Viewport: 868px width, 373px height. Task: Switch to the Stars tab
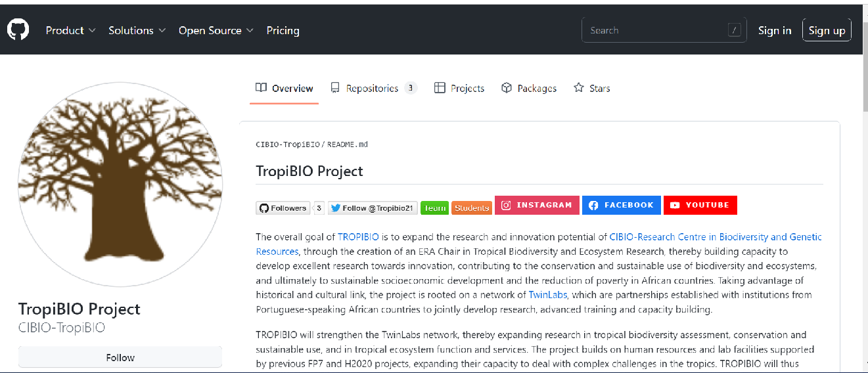[x=591, y=88]
